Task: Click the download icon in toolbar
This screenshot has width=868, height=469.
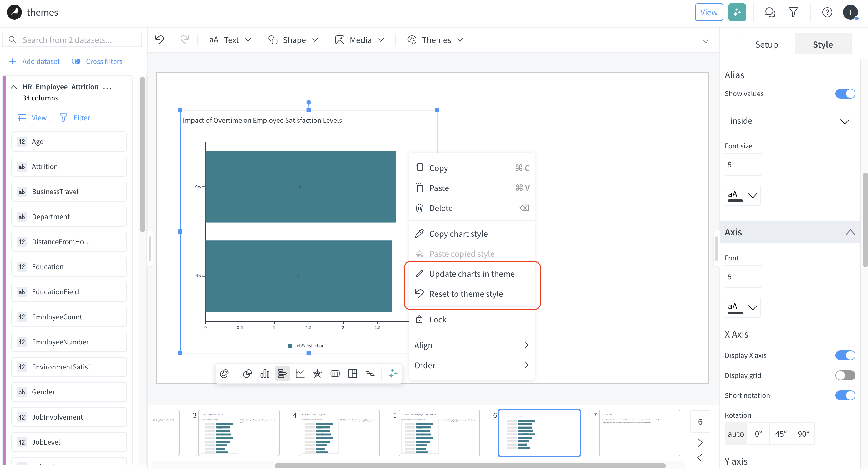Action: pyautogui.click(x=706, y=40)
